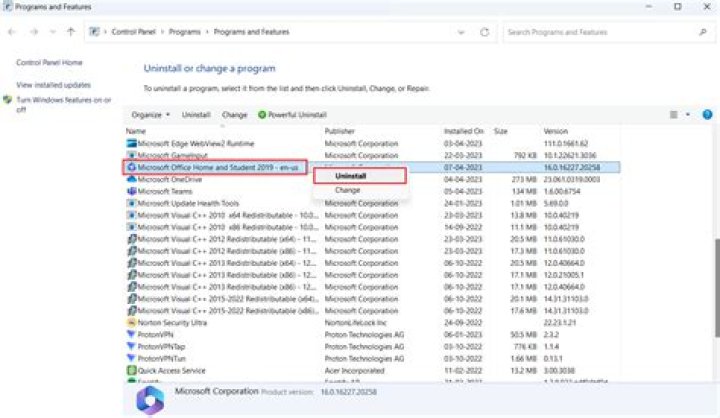Expand the view options dropdown arrow
The height and width of the screenshot is (418, 720).
pos(688,115)
